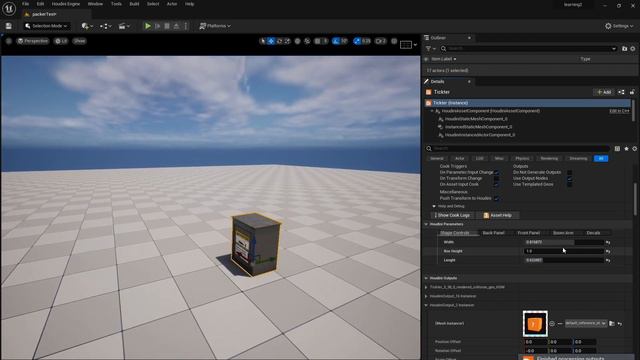This screenshot has height=360, width=640.
Task: Toggle rotation angle snapping
Action: coord(336,41)
